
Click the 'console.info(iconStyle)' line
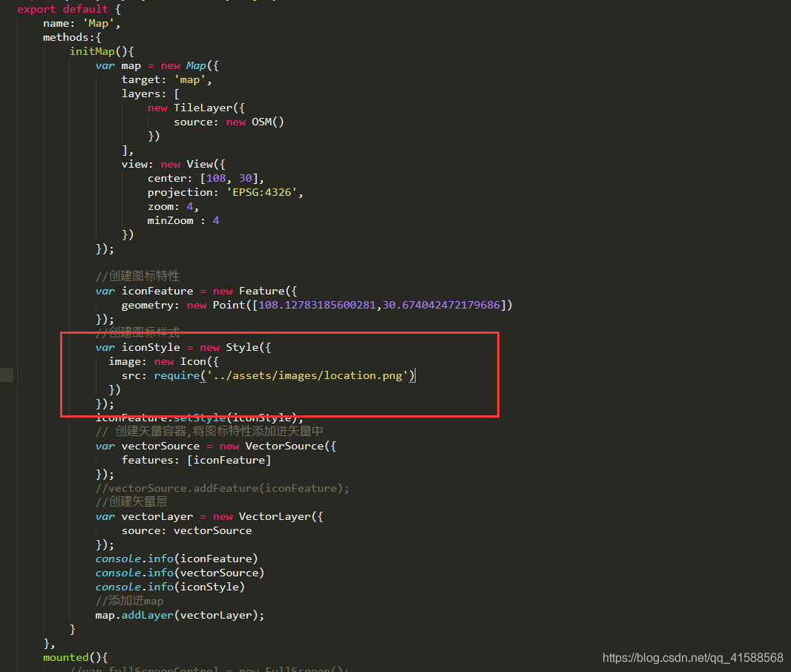(x=170, y=587)
